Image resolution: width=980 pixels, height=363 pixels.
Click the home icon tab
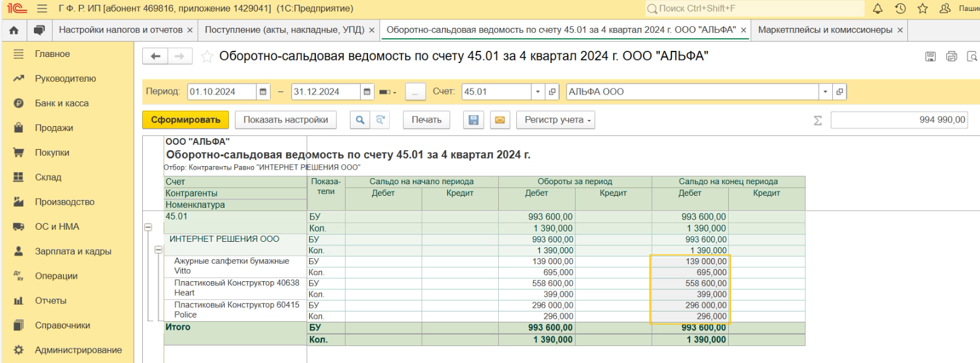(x=14, y=30)
